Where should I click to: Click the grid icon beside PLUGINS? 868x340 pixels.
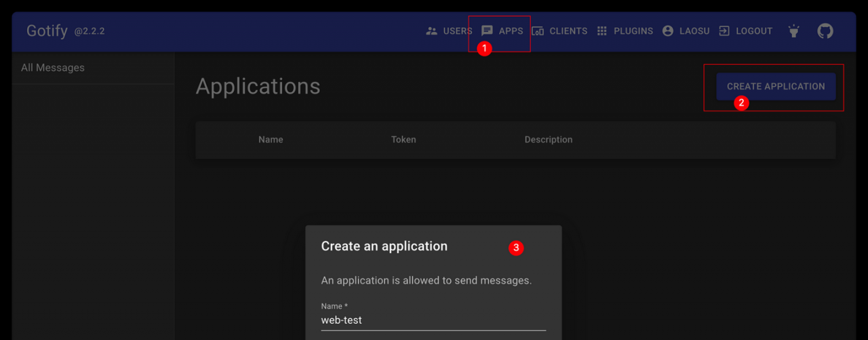[x=601, y=31]
